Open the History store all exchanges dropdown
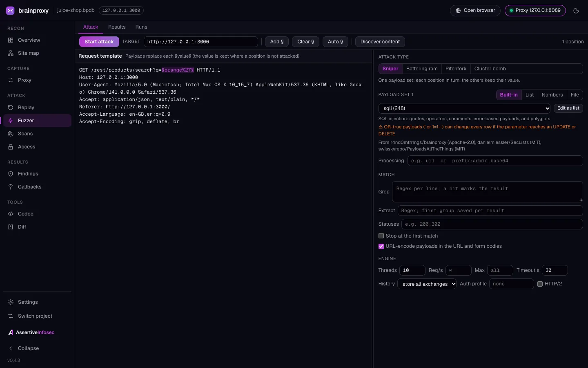This screenshot has width=588, height=368. [x=427, y=284]
